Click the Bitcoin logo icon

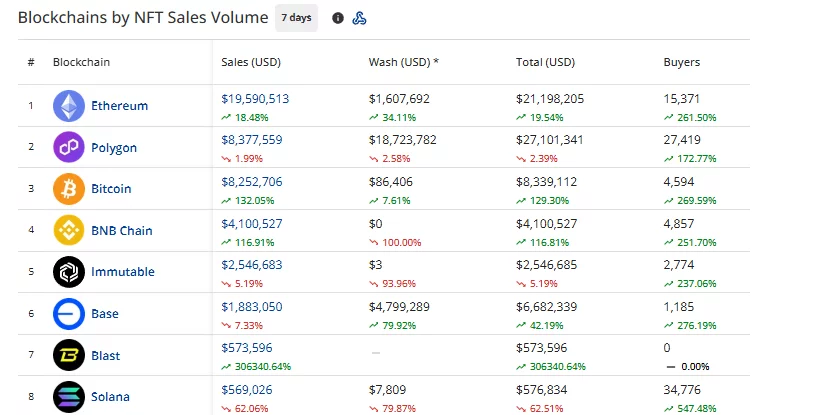tap(69, 189)
